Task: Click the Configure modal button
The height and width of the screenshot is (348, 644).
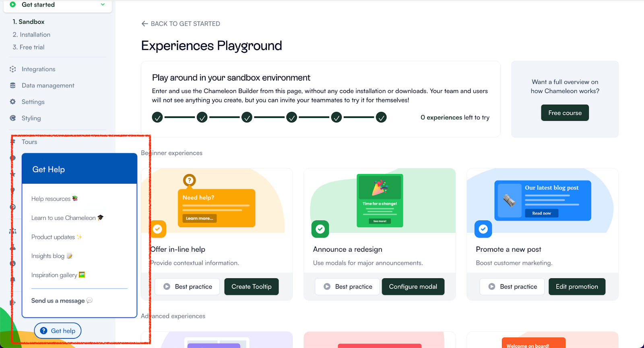Action: tap(413, 286)
